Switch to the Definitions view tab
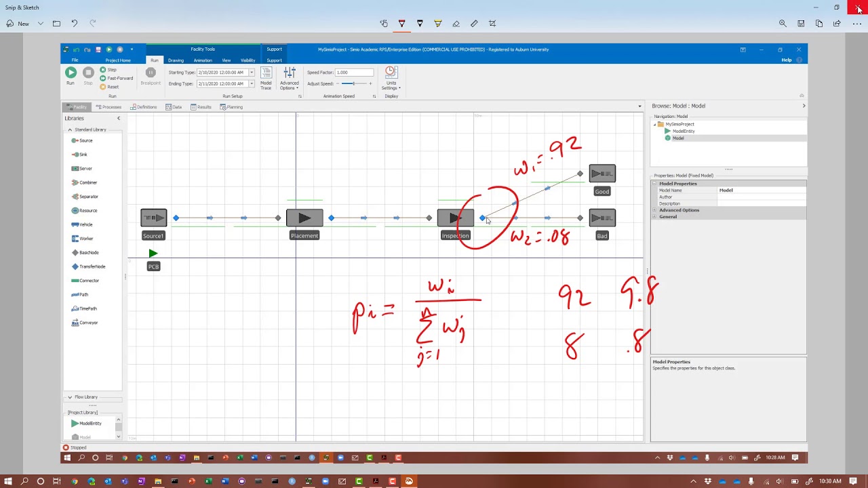The image size is (868, 488). click(144, 107)
